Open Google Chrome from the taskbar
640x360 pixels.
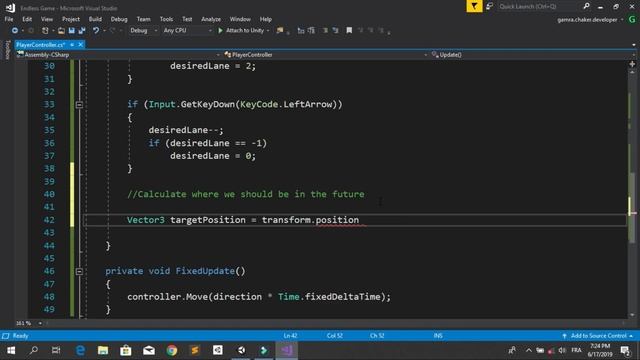(x=172, y=350)
